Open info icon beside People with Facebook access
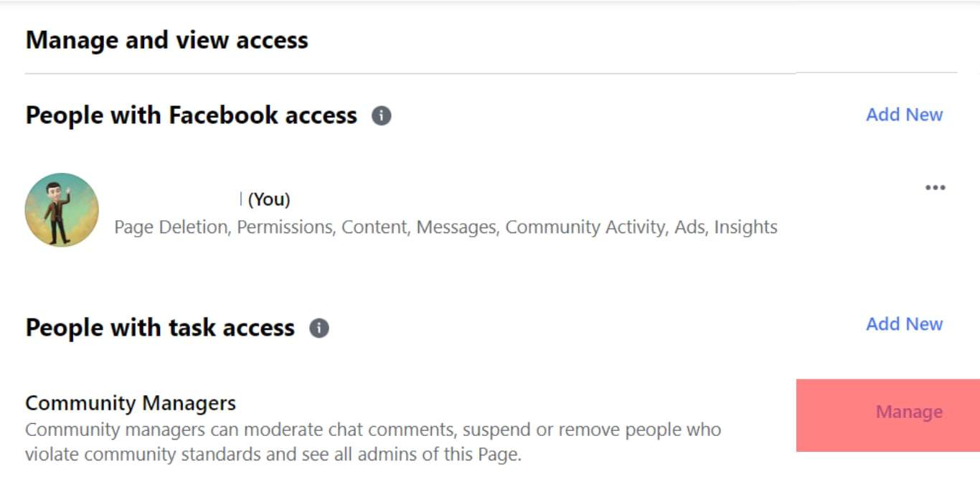 [x=382, y=115]
